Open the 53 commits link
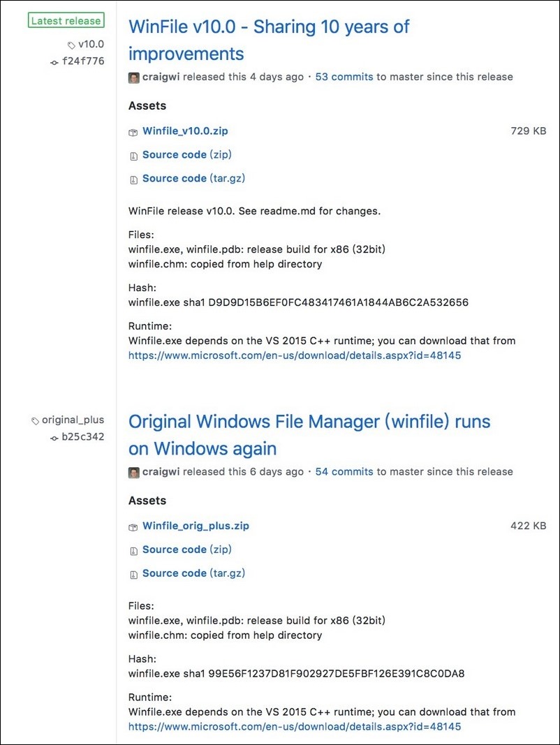The width and height of the screenshot is (560, 745). (344, 77)
